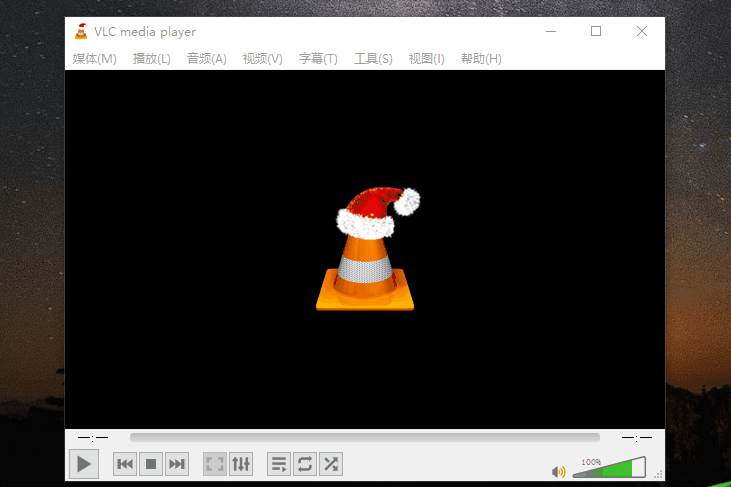Open the 播放(L) menu
The height and width of the screenshot is (487, 731).
tap(152, 59)
